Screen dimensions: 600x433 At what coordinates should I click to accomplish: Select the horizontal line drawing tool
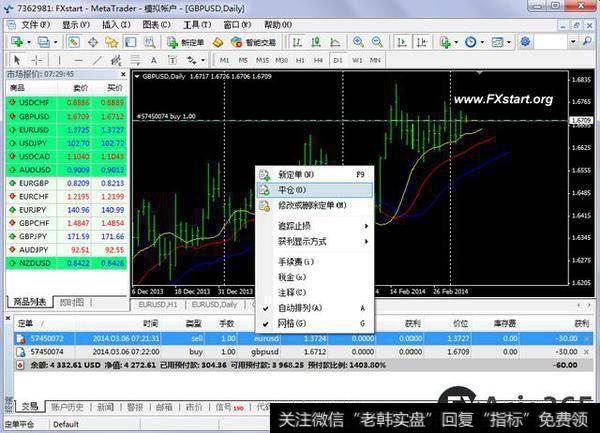[x=78, y=60]
